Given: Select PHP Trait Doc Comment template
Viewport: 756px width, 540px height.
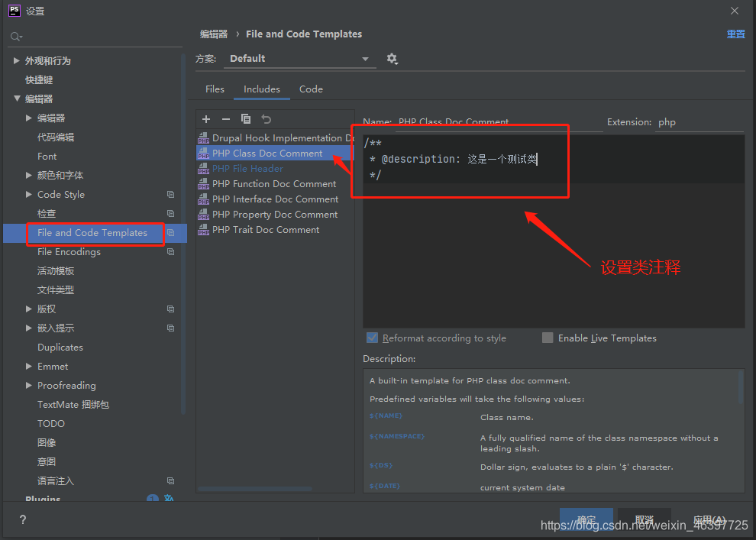Looking at the screenshot, I should pyautogui.click(x=266, y=229).
